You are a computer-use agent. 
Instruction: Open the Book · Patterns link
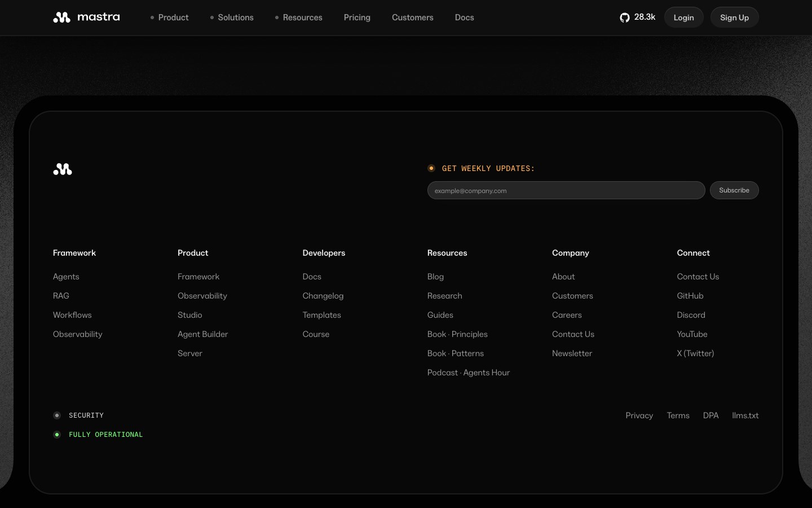pos(456,353)
